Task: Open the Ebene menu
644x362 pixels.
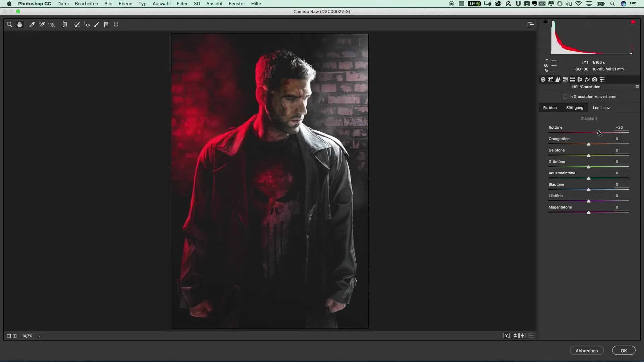Action: coord(125,4)
